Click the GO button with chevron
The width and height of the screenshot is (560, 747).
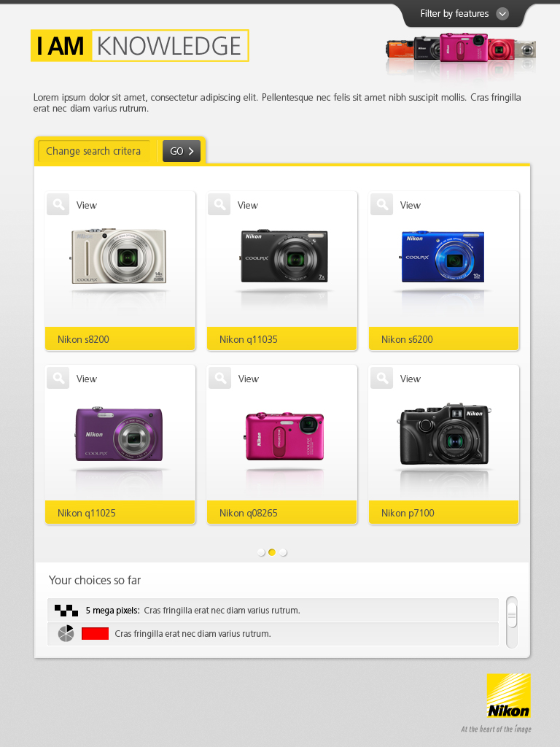[182, 151]
